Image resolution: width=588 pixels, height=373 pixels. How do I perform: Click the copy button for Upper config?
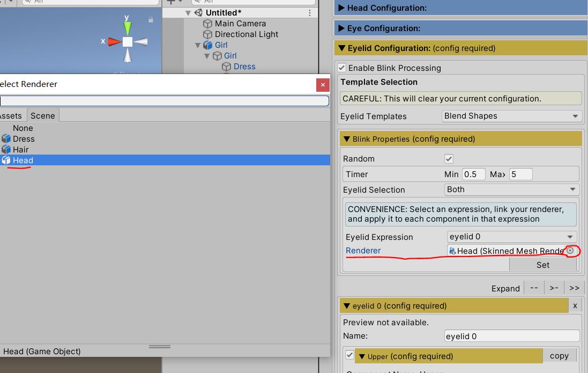coord(559,356)
